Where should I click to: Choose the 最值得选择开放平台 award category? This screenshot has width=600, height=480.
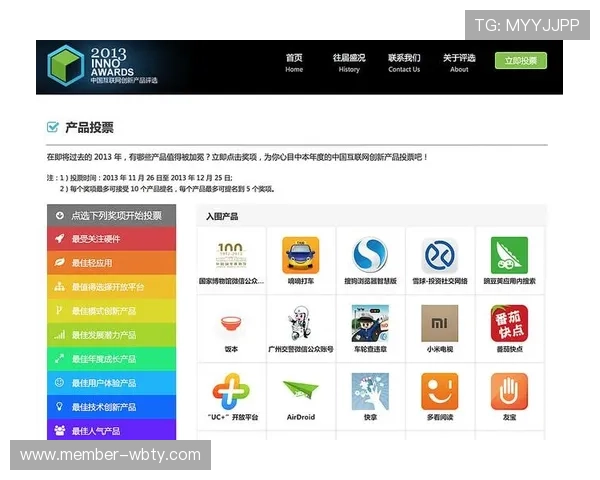pyautogui.click(x=111, y=287)
